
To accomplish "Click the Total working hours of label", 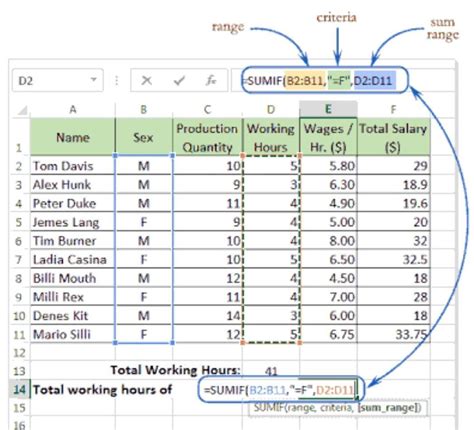I will (103, 389).
